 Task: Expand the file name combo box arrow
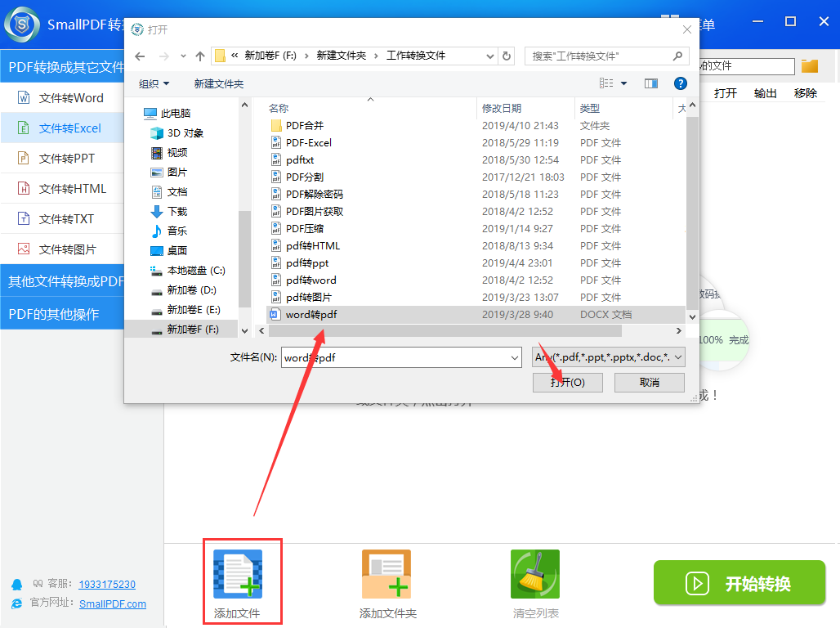514,357
